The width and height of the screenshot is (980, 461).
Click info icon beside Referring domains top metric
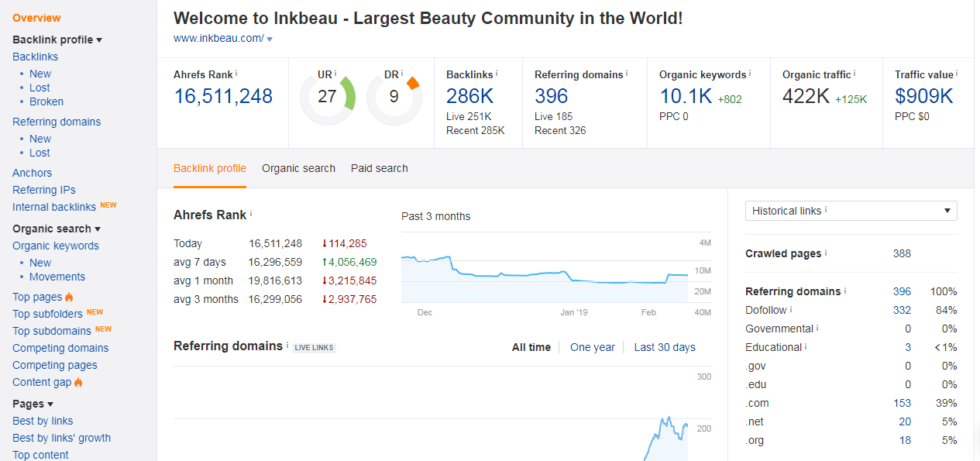click(627, 73)
